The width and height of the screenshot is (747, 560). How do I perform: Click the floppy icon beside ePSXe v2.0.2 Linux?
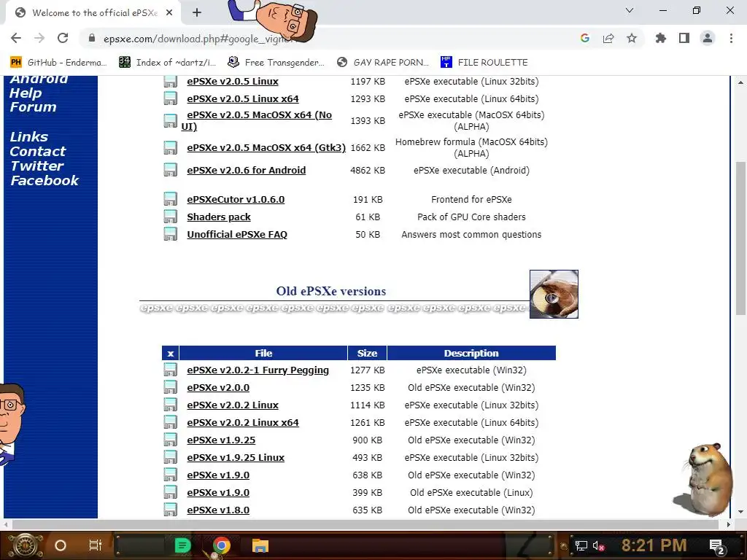(x=170, y=405)
